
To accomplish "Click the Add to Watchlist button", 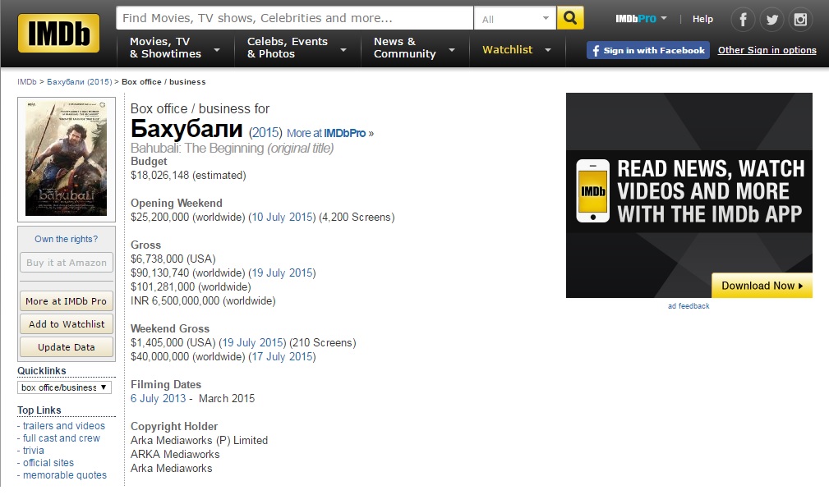I will (67, 324).
